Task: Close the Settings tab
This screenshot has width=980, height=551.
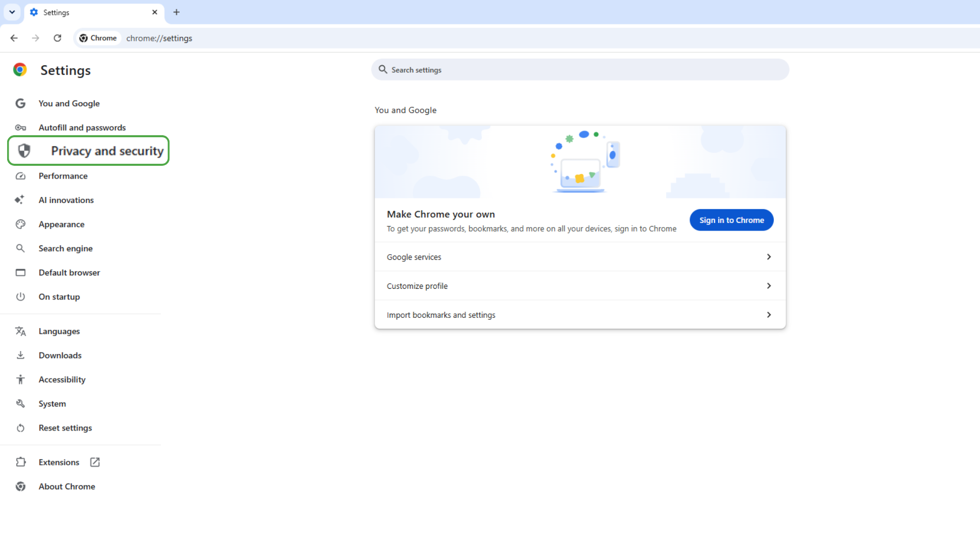Action: (x=155, y=12)
